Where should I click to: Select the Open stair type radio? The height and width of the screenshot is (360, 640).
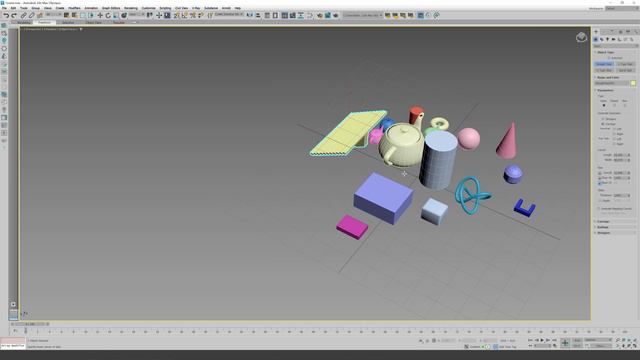click(x=604, y=105)
